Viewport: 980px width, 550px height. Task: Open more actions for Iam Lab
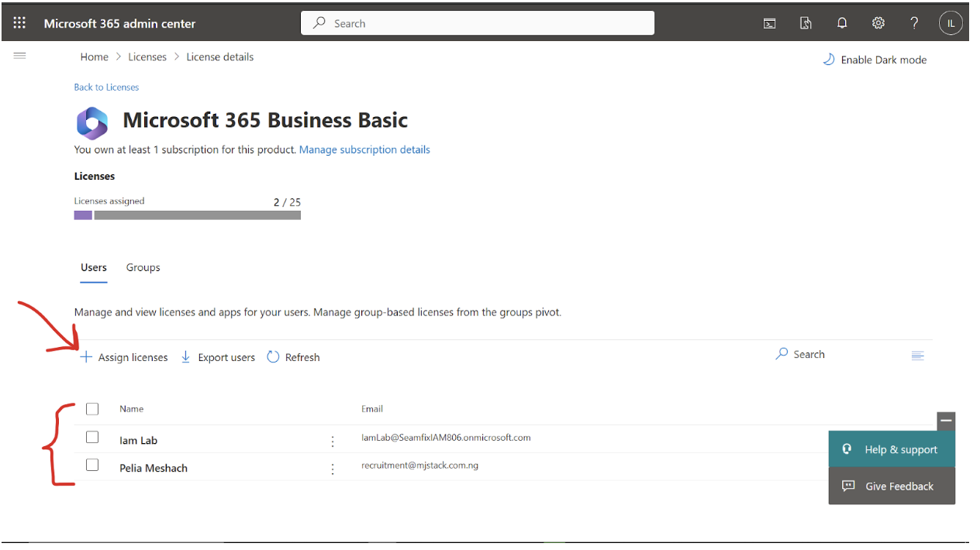[x=333, y=441]
